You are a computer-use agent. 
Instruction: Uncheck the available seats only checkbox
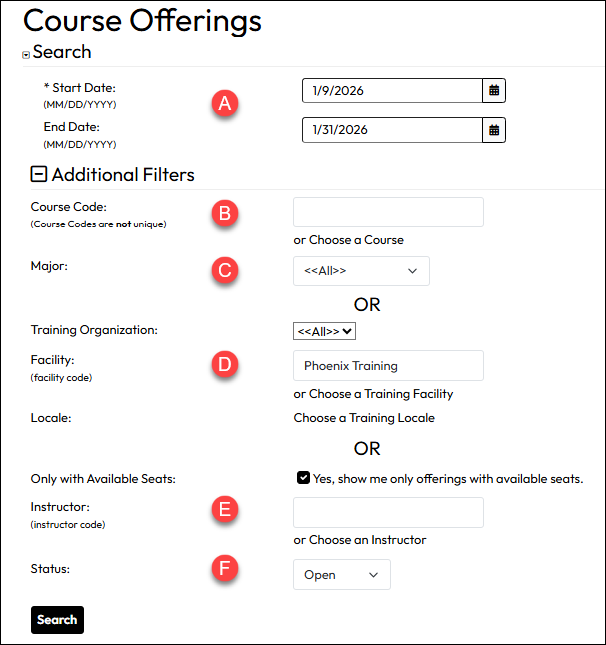(303, 478)
